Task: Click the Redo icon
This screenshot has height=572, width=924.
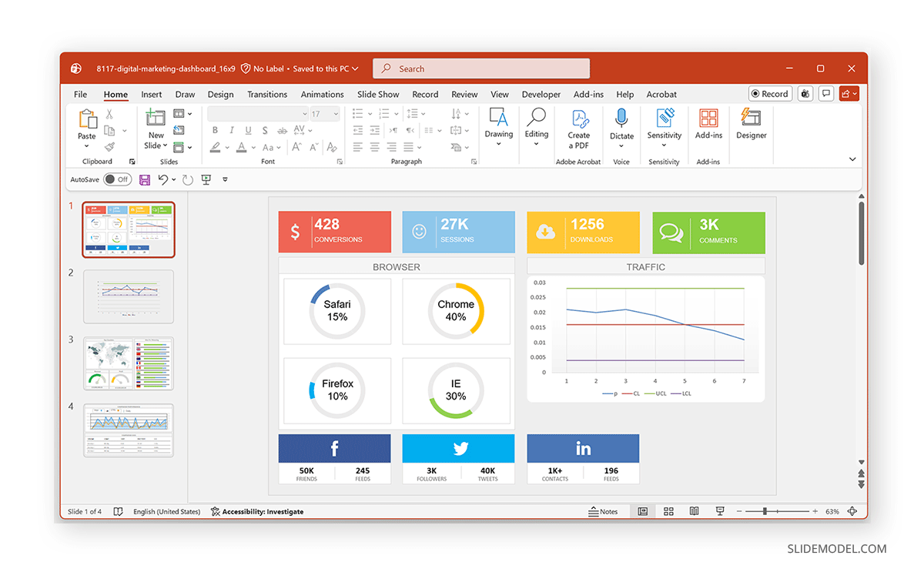Action: tap(188, 179)
